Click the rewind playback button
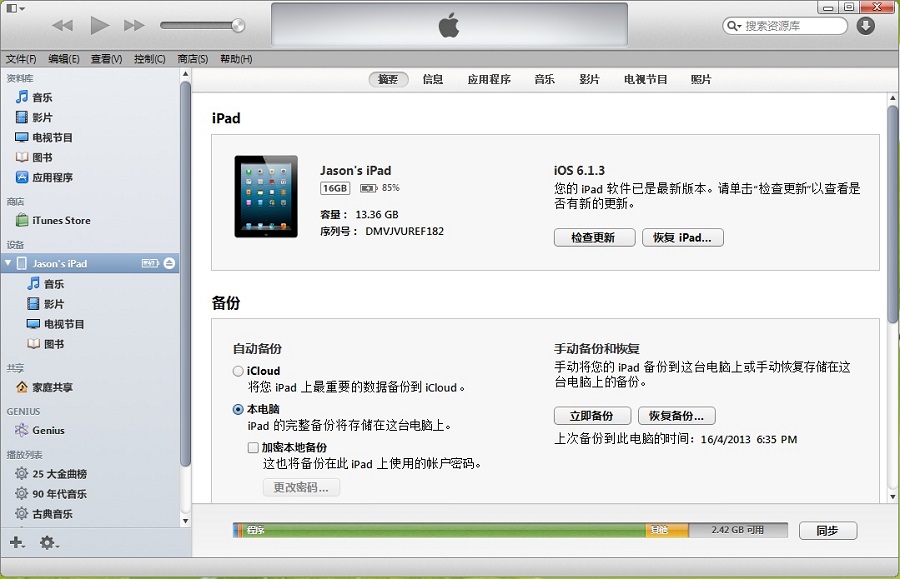900x579 pixels. click(63, 25)
